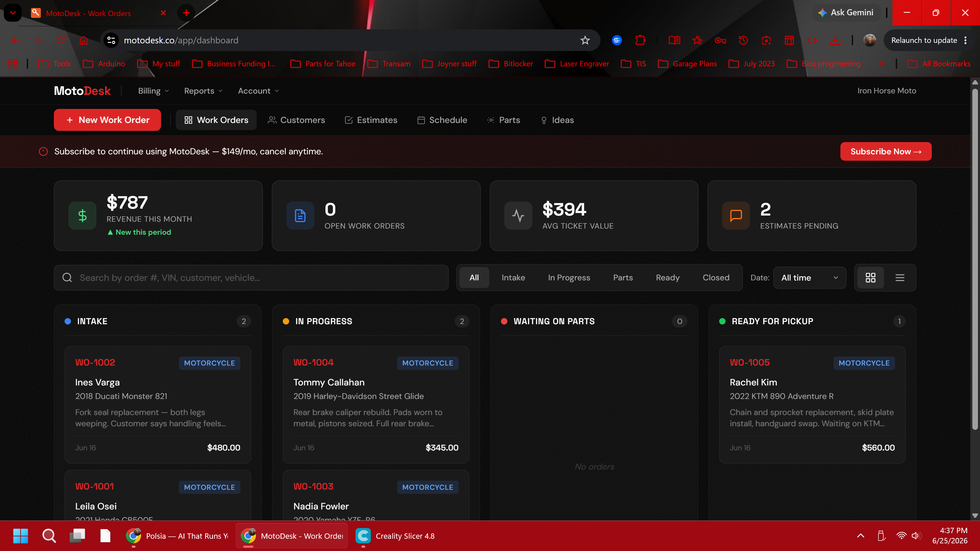Screen dimensions: 980x551
Task: Click Subscribe Now button
Action: pos(886,151)
